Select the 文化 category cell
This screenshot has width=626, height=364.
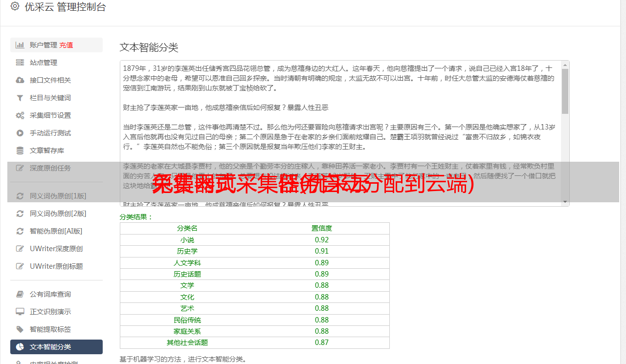[187, 297]
